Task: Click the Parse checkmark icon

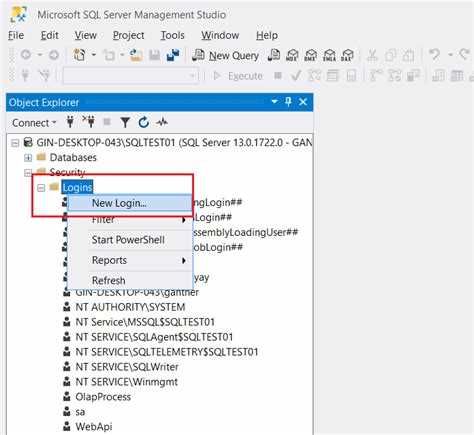Action: (295, 76)
